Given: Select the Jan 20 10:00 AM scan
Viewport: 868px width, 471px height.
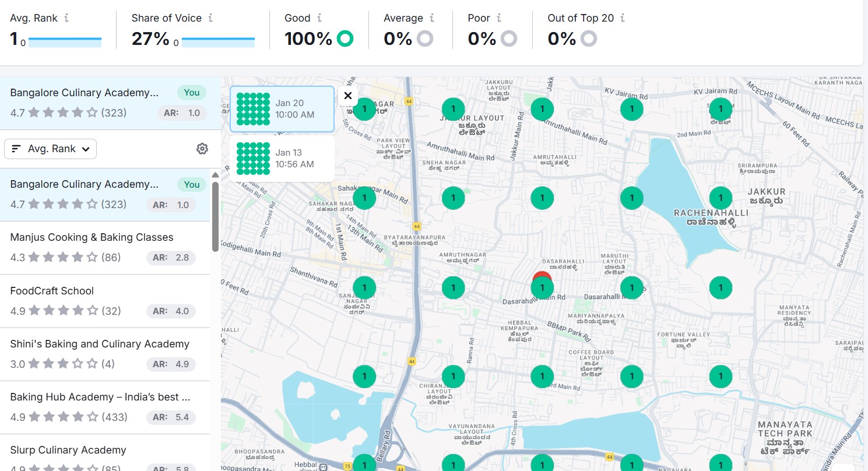Looking at the screenshot, I should 282,109.
